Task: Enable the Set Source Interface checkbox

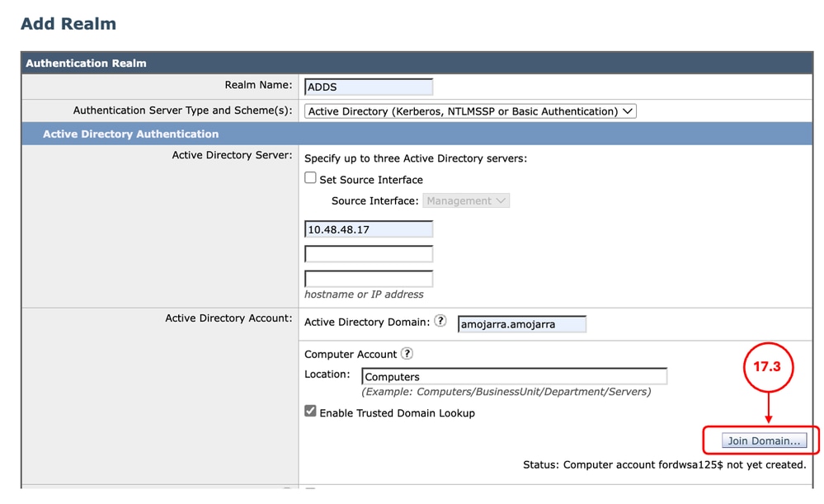Action: point(310,177)
